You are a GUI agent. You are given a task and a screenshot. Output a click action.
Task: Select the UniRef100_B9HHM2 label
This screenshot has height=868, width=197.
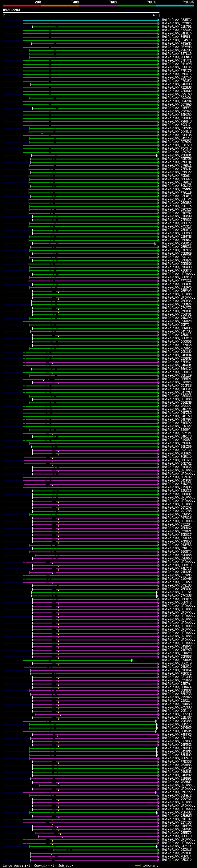click(x=176, y=118)
